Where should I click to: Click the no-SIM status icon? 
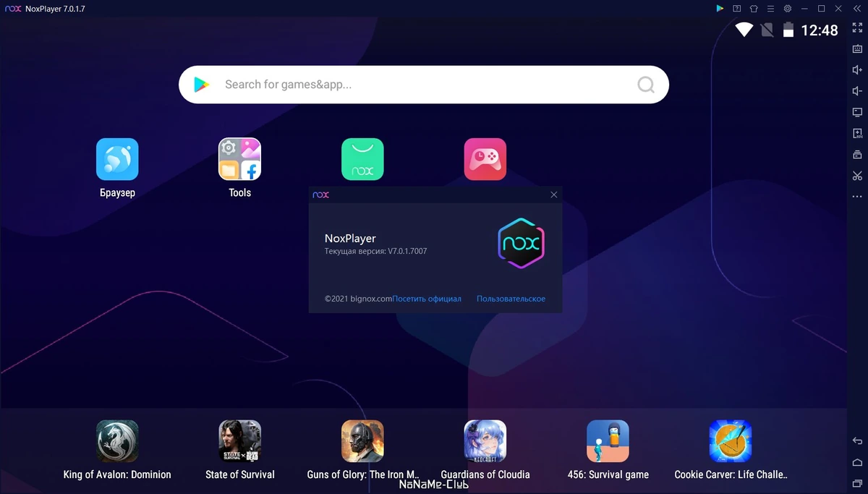tap(767, 30)
